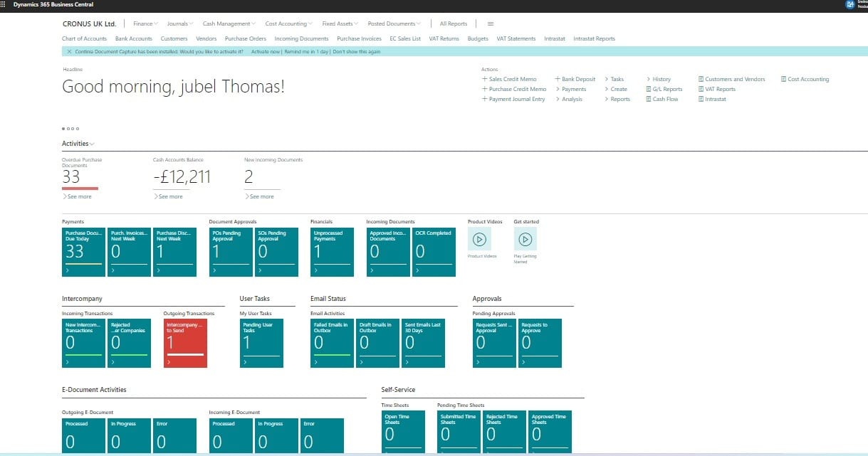
Task: Open EC Sales List
Action: point(405,38)
